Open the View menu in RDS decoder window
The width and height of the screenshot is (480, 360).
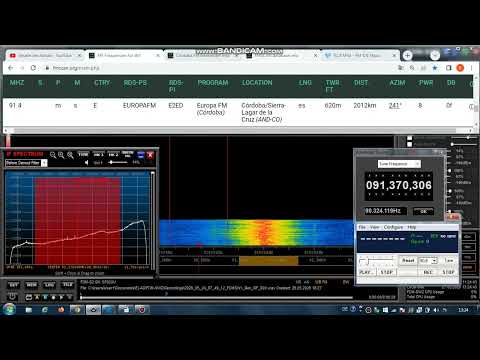click(375, 227)
